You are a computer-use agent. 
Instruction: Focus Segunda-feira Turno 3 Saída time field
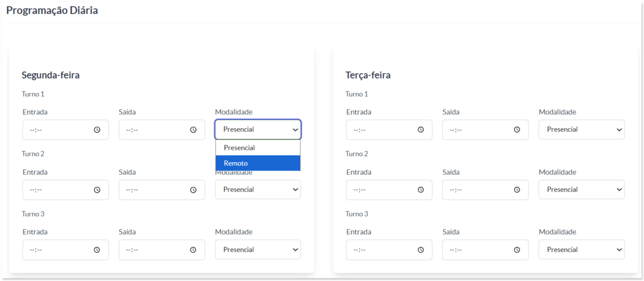[162, 250]
